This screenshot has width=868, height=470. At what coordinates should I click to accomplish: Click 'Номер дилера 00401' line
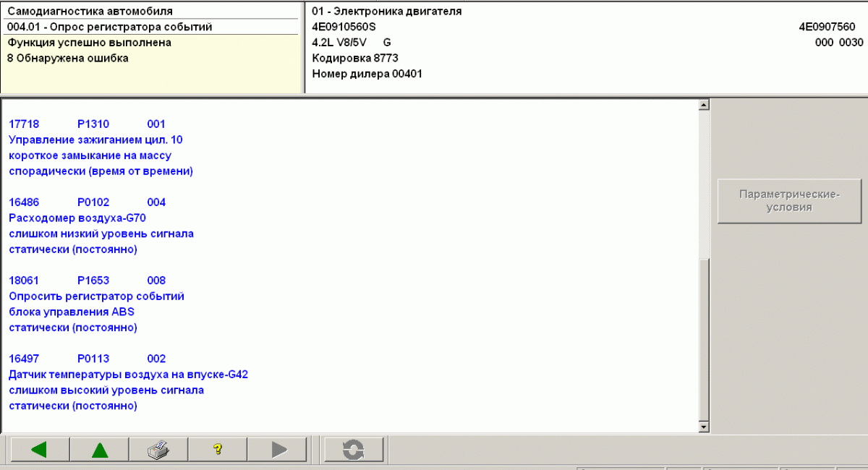(x=367, y=74)
